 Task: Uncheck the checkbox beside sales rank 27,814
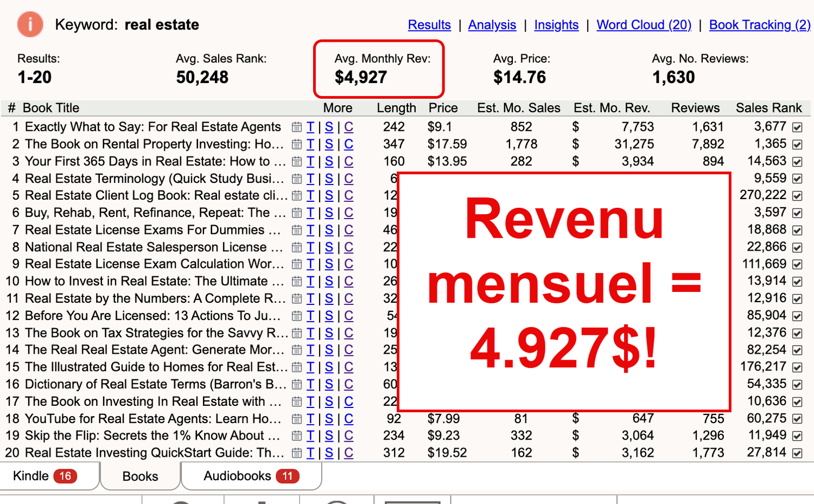coord(797,454)
